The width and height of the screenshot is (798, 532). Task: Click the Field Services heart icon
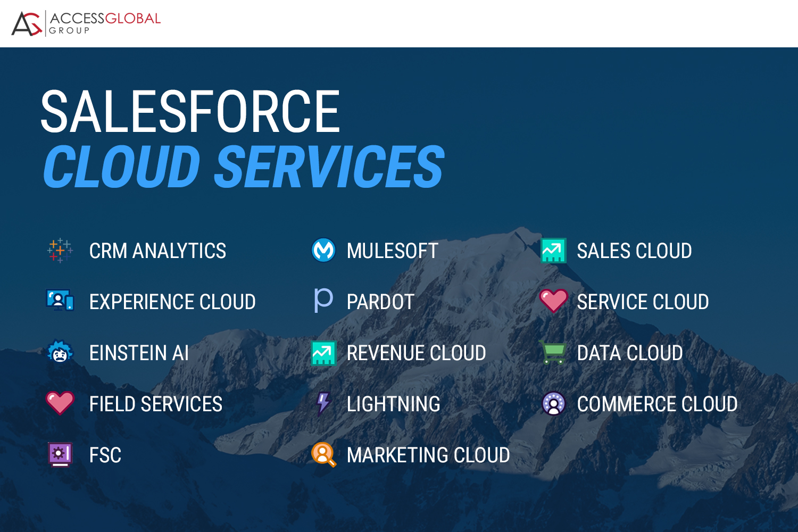point(60,404)
